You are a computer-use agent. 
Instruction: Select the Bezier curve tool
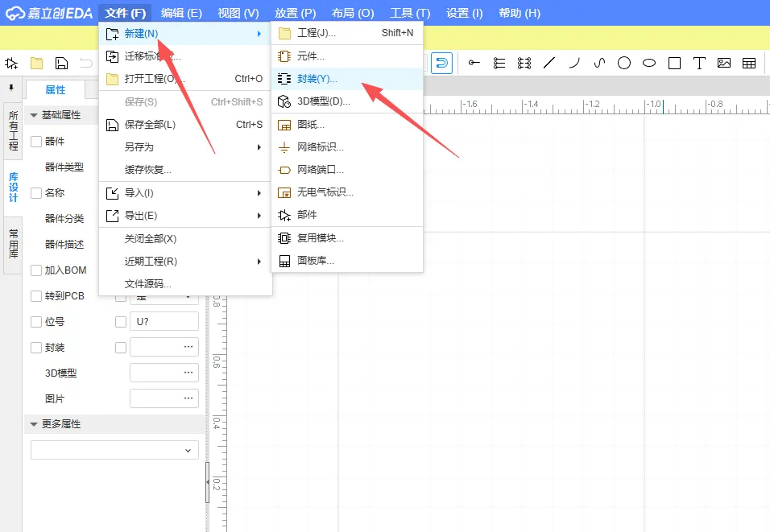click(x=599, y=63)
